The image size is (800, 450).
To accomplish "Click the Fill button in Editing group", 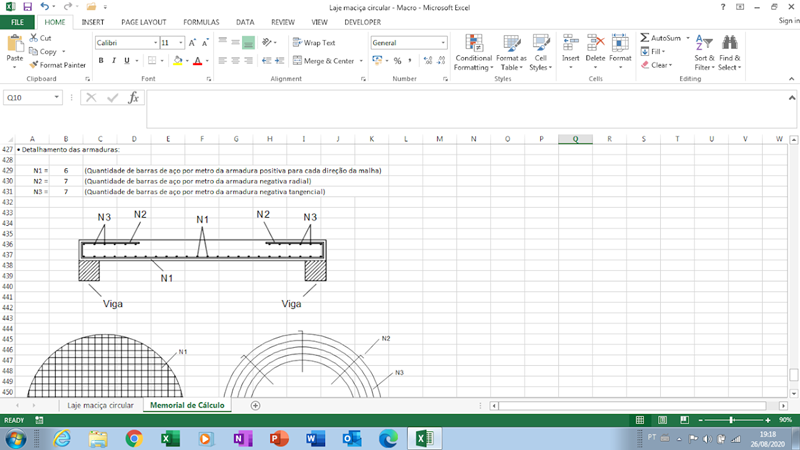I will point(651,52).
